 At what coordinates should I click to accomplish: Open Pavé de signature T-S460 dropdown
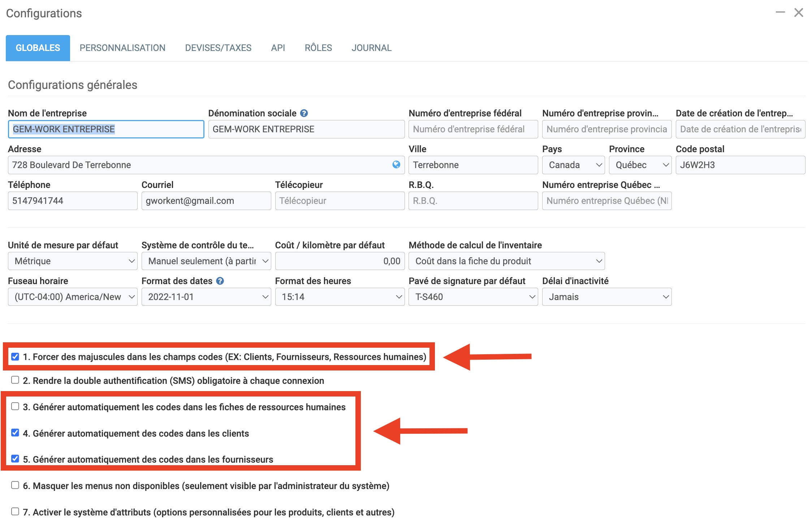point(473,297)
